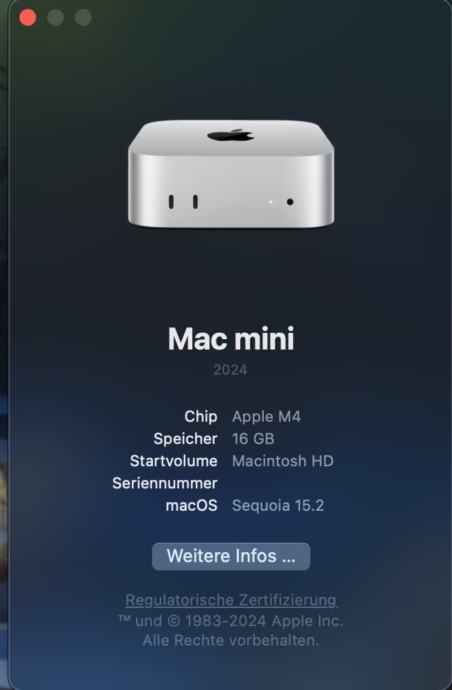This screenshot has height=690, width=452.
Task: Click the greyed-out zoom window button
Action: click(x=83, y=18)
